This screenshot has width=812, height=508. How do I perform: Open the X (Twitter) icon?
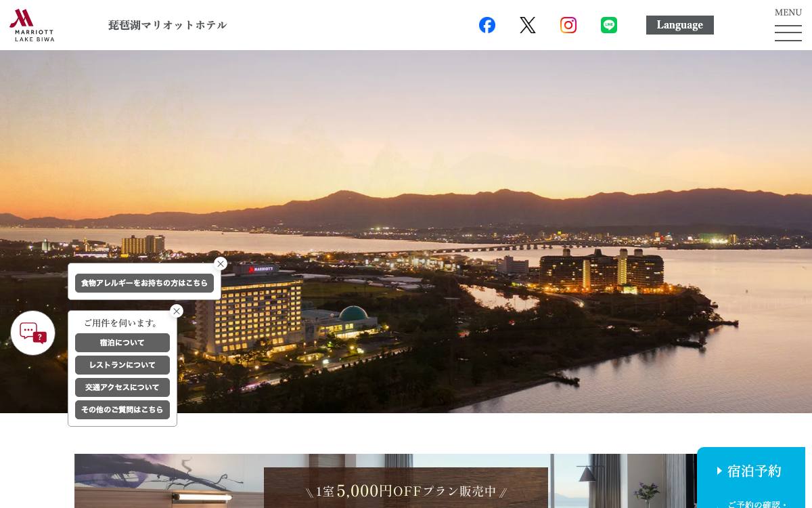[528, 25]
